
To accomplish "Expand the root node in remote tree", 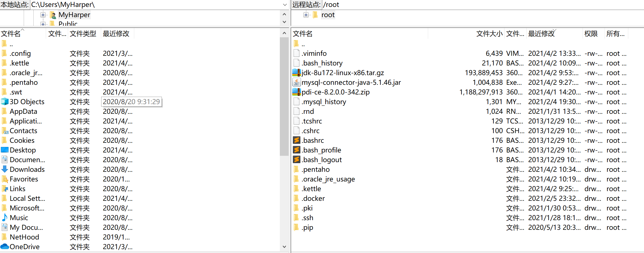I will [x=306, y=15].
